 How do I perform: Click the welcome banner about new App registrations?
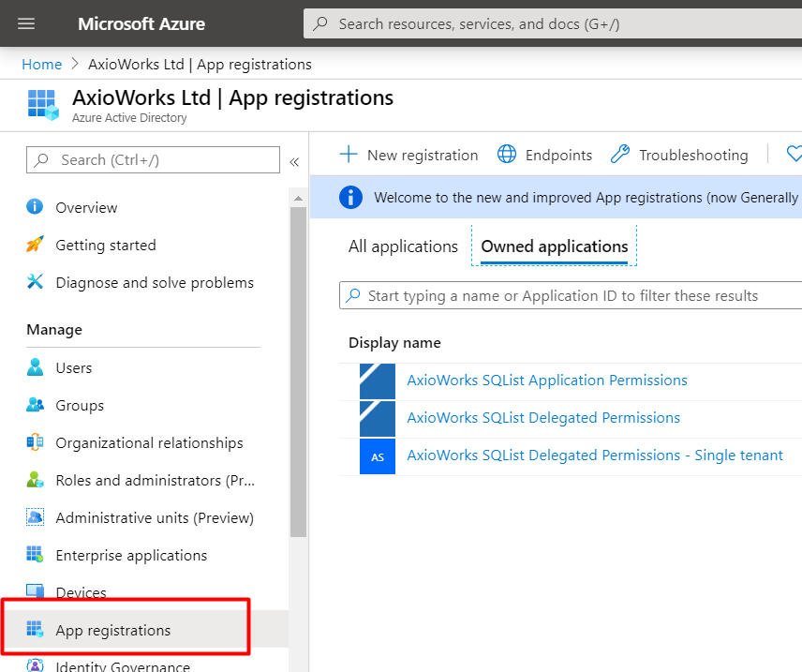click(x=556, y=197)
